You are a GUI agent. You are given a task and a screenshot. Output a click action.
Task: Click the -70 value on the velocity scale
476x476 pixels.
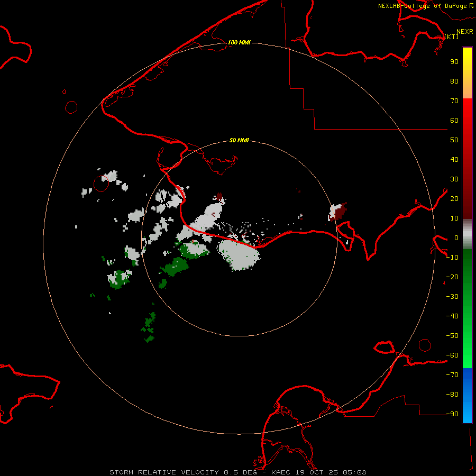pos(452,375)
